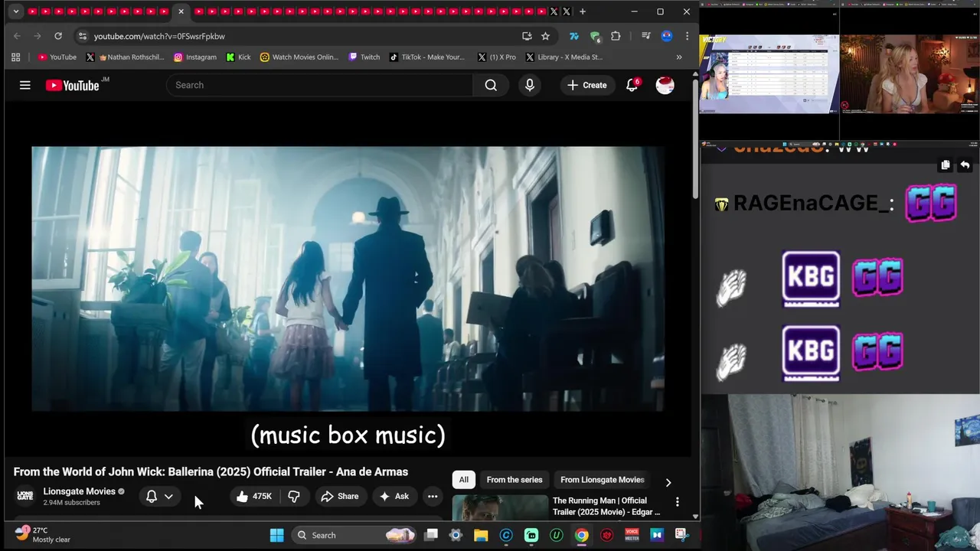This screenshot has width=980, height=551.
Task: Open the Twitch bookmark
Action: [x=364, y=57]
